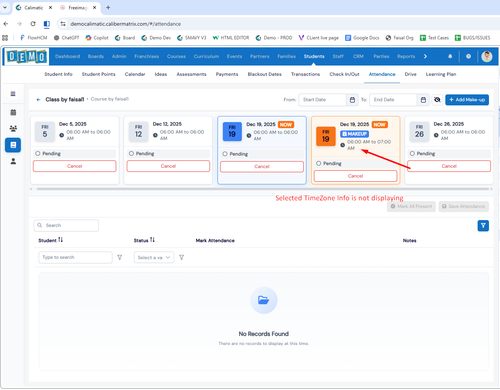Image resolution: width=500 pixels, height=390 pixels.
Task: Switch to Attendance sub-tab
Action: click(382, 74)
